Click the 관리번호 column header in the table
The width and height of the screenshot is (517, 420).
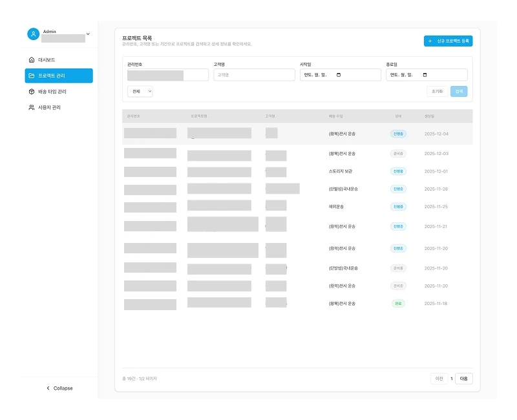(x=134, y=116)
